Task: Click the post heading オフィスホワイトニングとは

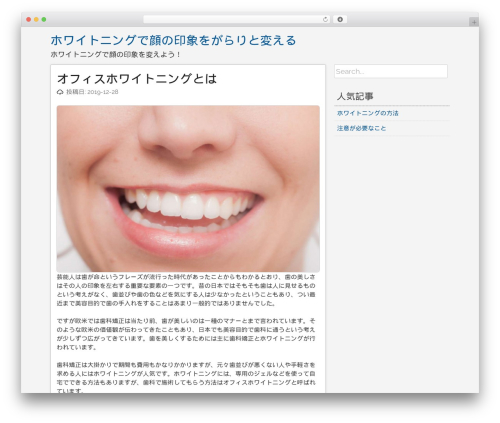Action: point(137,79)
